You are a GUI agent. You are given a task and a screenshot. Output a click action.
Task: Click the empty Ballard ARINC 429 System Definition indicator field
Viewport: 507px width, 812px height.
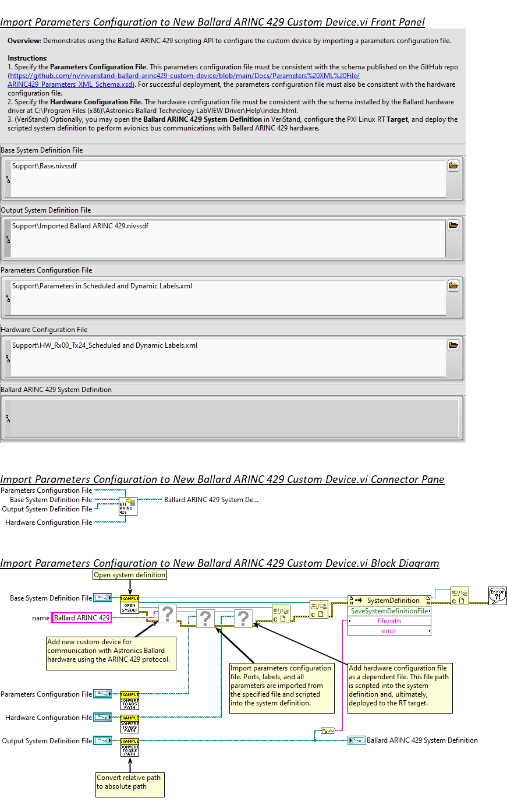[x=235, y=418]
